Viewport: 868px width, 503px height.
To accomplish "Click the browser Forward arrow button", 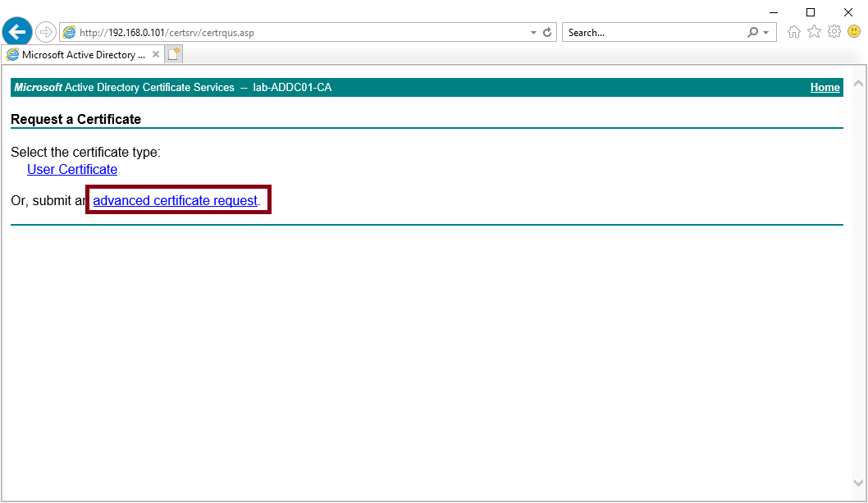I will 46,32.
